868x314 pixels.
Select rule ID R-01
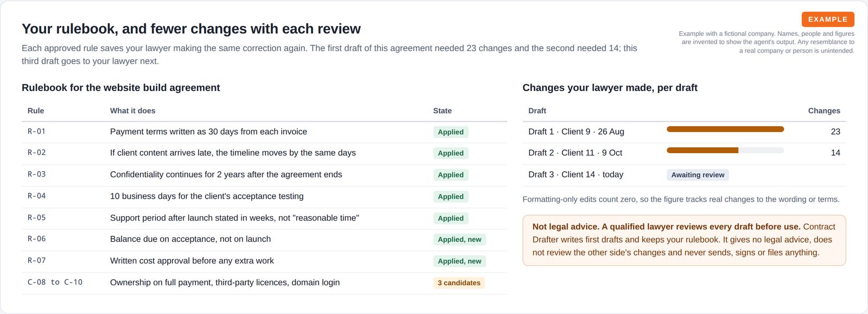tap(37, 131)
